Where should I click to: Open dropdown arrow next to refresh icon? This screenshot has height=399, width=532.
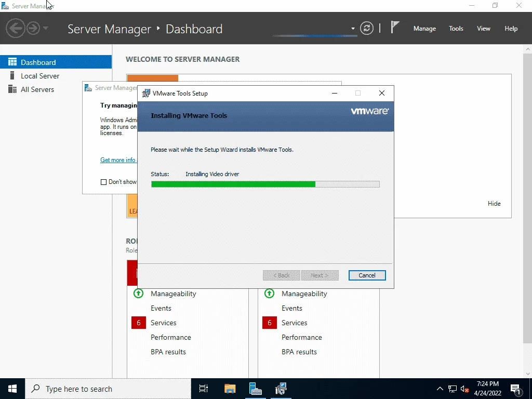coord(353,29)
